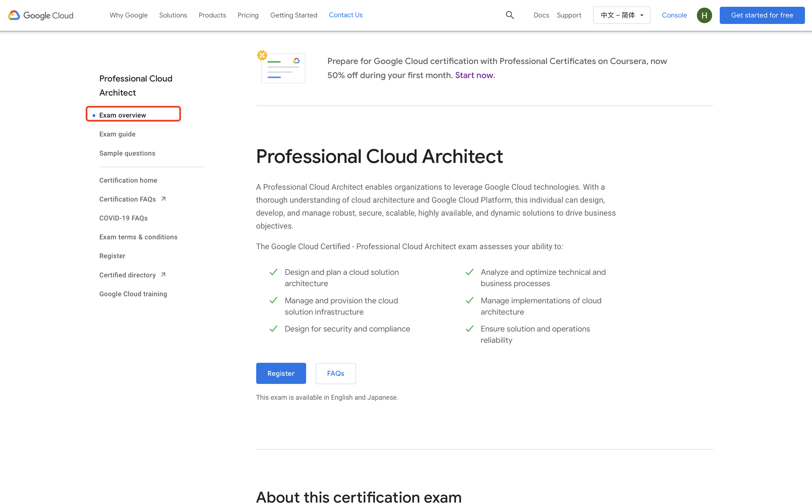This screenshot has width=812, height=504.
Task: Click the user avatar labeled H
Action: 704,15
